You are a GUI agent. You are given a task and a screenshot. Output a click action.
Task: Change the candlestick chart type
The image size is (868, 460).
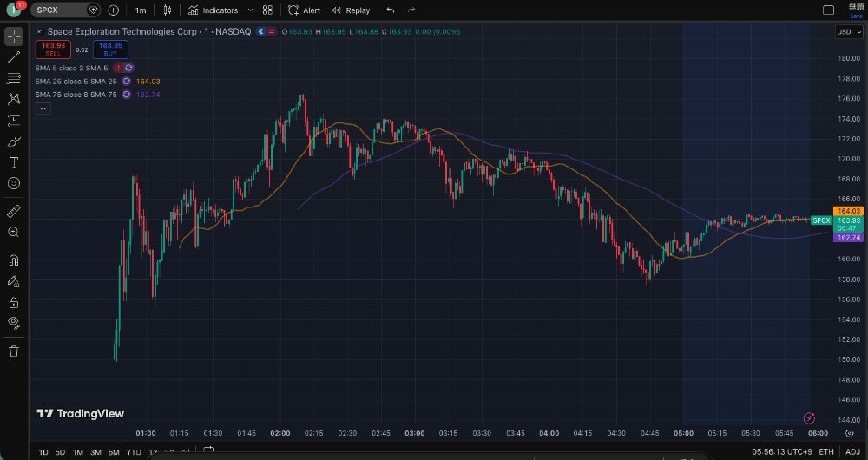coord(168,10)
